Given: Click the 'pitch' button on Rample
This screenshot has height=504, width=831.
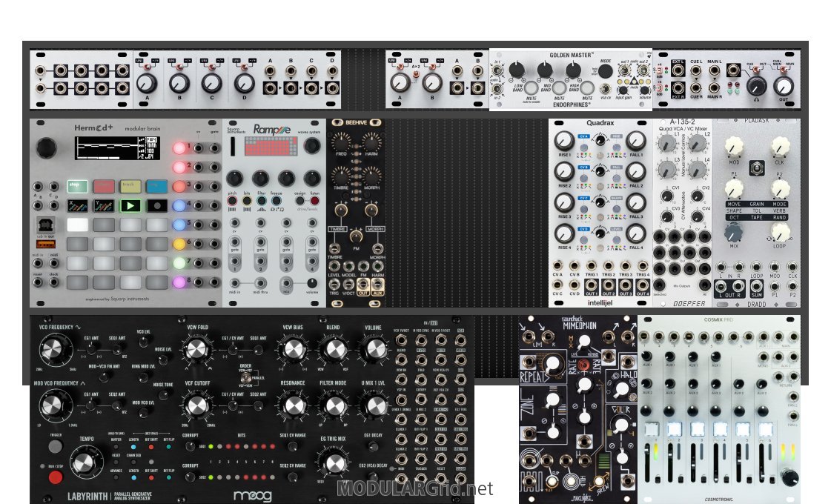Looking at the screenshot, I should [232, 201].
